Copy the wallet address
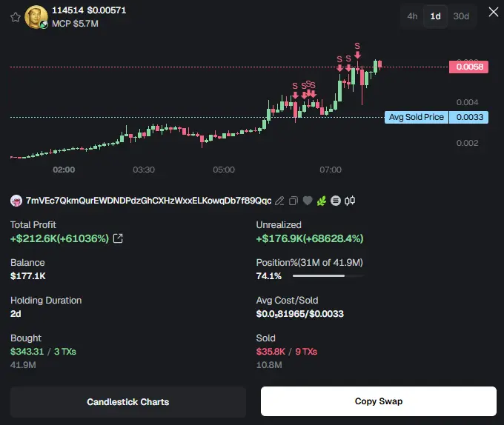The image size is (504, 425). coord(294,201)
